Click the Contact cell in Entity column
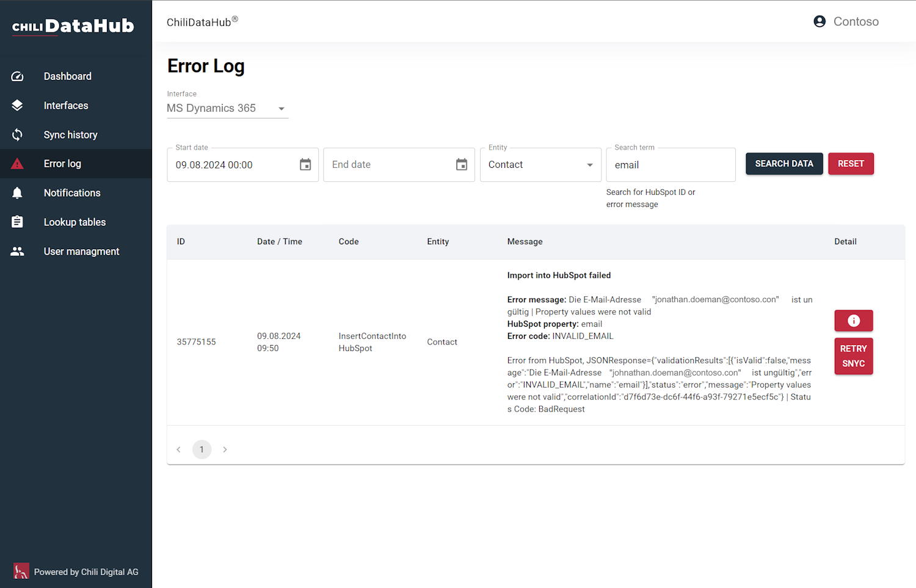 pyautogui.click(x=442, y=342)
